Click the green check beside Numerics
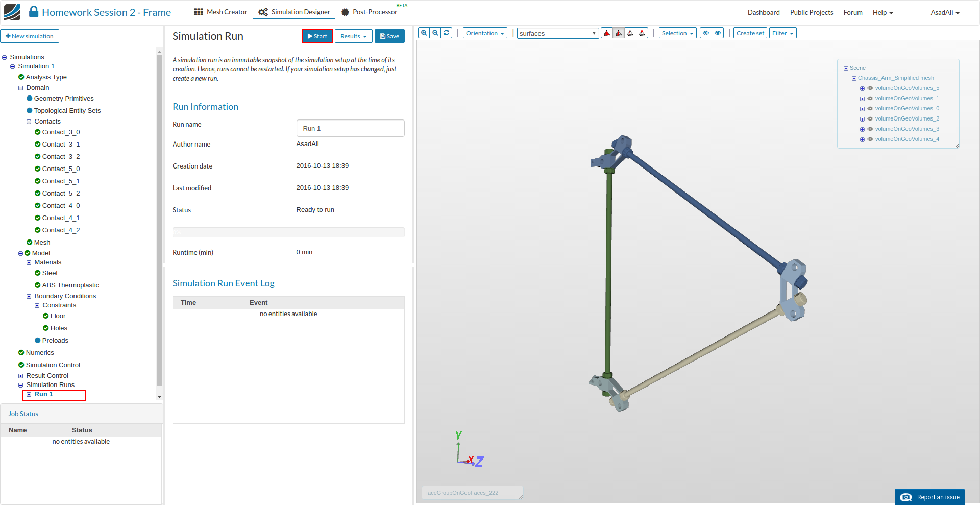The image size is (980, 505). [x=21, y=353]
